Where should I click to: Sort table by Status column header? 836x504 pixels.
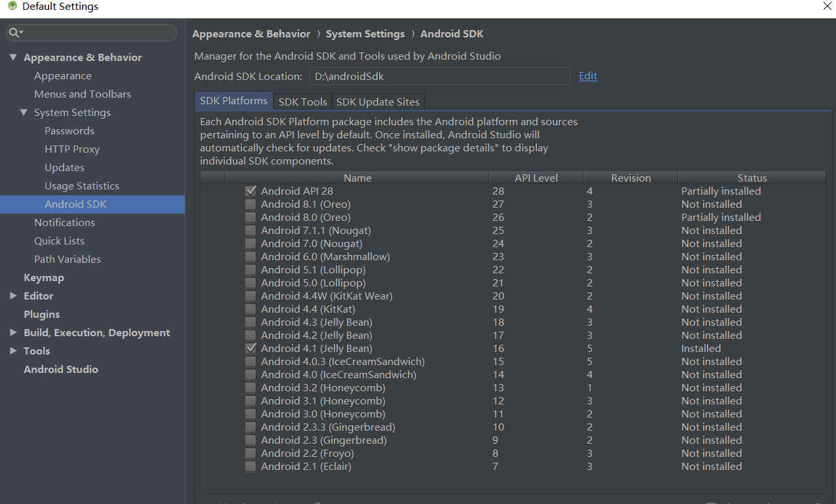click(752, 178)
